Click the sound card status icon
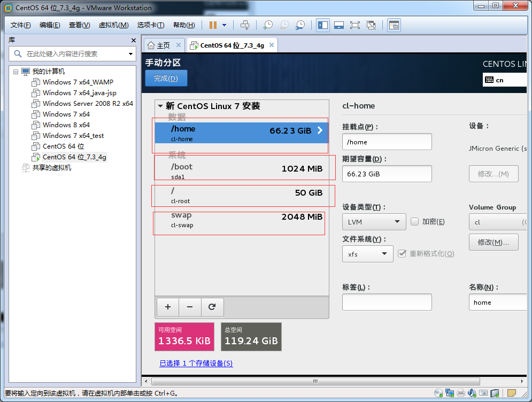The image size is (532, 402). tap(472, 393)
